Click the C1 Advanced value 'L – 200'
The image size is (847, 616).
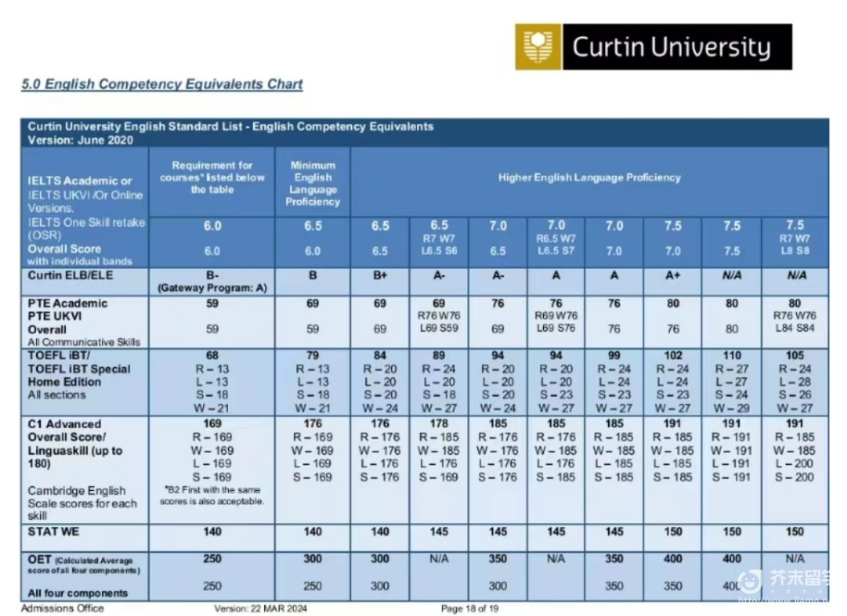point(794,463)
